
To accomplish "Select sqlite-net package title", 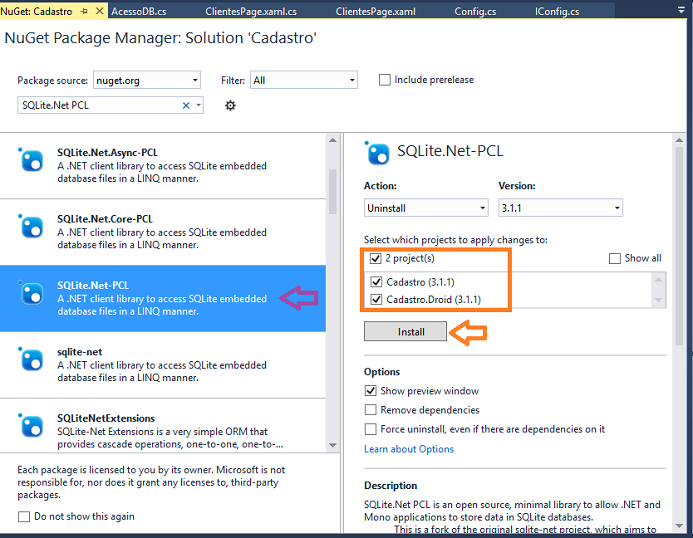I will [x=80, y=352].
